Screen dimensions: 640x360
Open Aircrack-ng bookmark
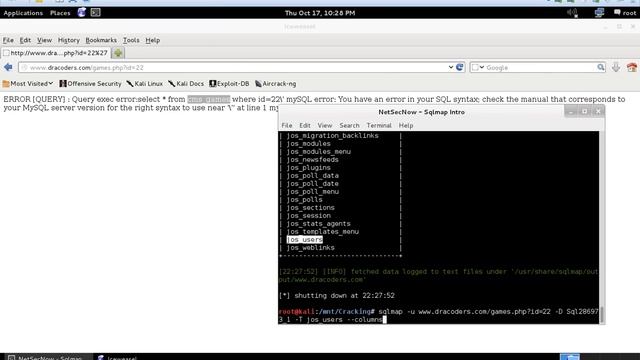[x=276, y=84]
